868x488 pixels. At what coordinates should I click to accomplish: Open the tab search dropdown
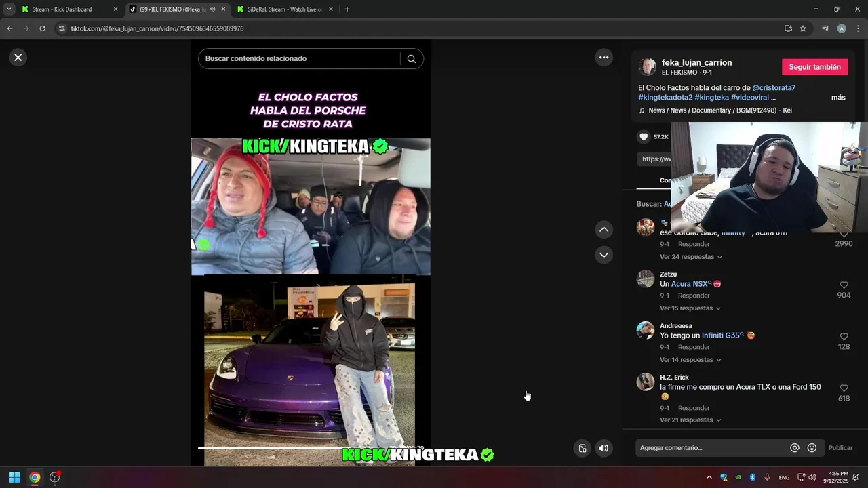(9, 9)
